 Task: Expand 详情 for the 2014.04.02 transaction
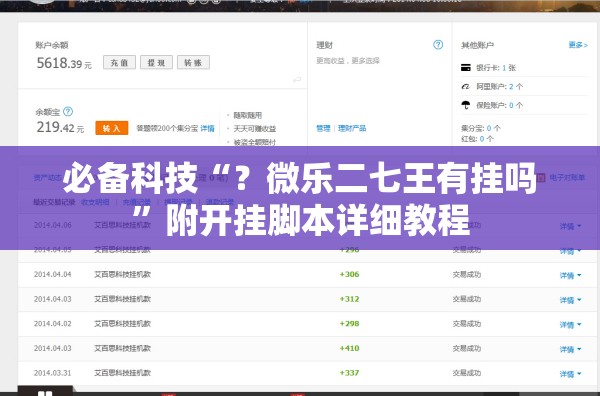[x=570, y=324]
